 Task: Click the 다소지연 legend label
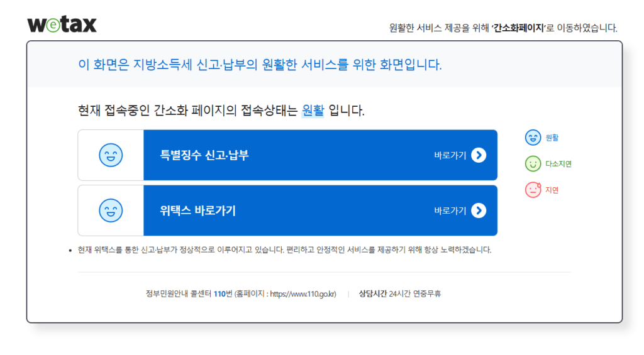[558, 164]
